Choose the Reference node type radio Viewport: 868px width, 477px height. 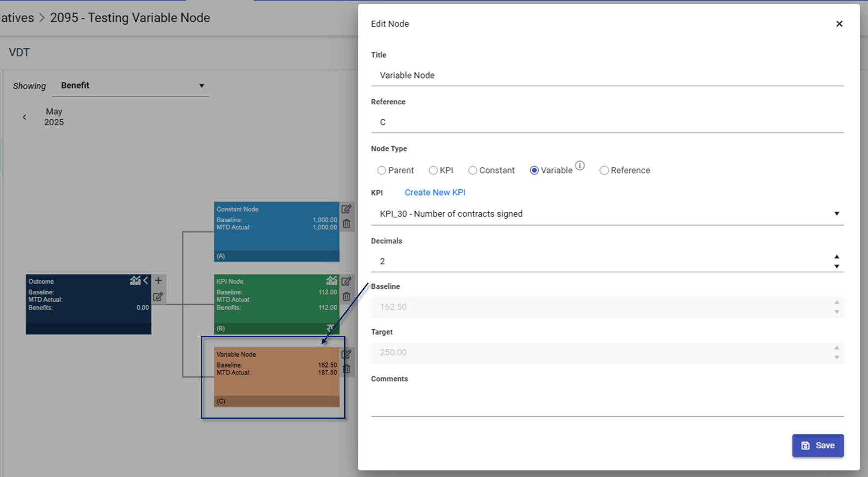point(604,171)
